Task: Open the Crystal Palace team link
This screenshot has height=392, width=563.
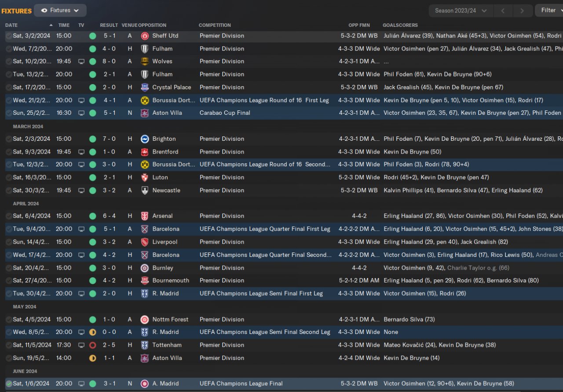Action: [172, 88]
